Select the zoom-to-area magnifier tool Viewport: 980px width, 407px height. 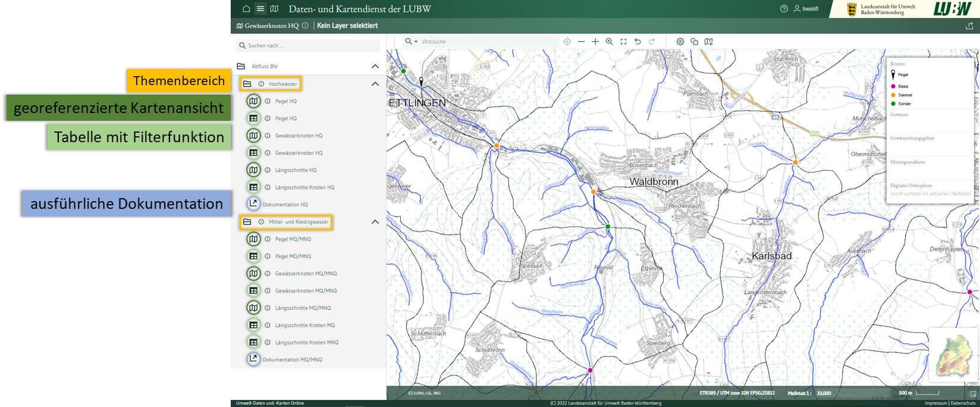[610, 42]
